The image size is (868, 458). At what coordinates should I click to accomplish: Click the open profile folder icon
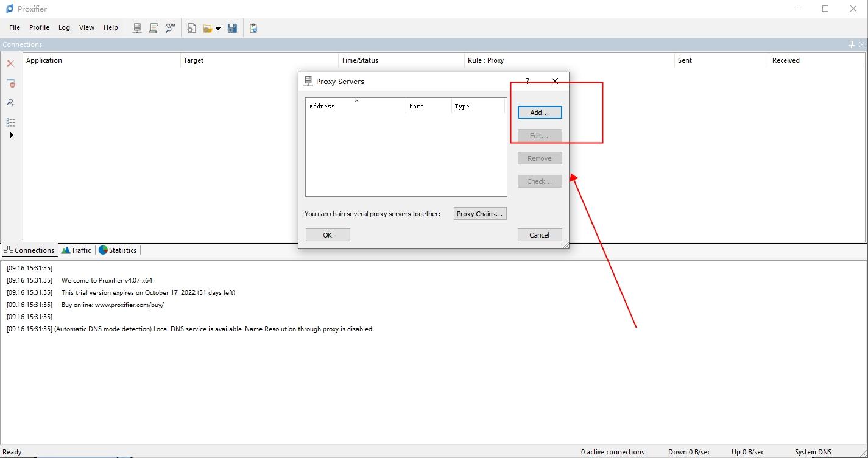pos(208,28)
